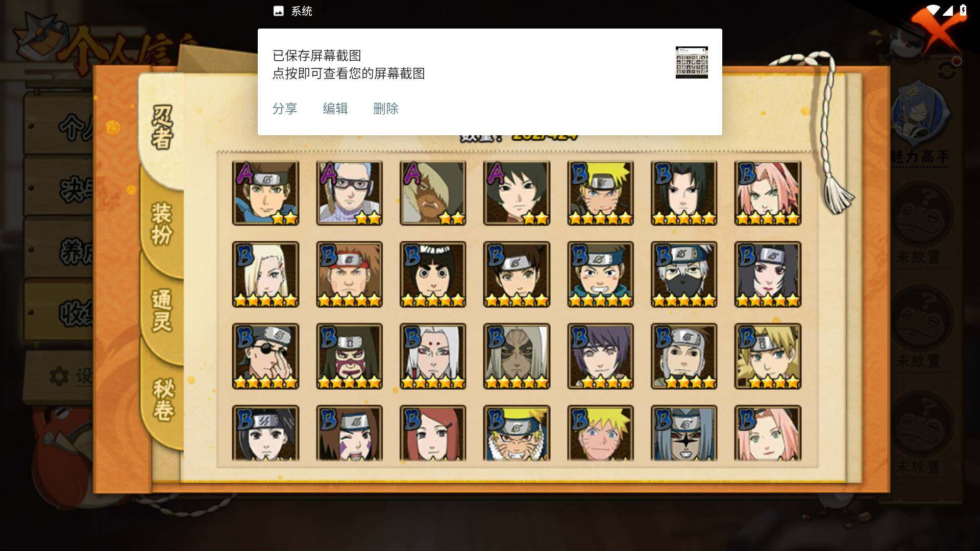This screenshot has height=551, width=980.
Task: Open the Sasuke B-rank ninja card
Action: tap(683, 193)
